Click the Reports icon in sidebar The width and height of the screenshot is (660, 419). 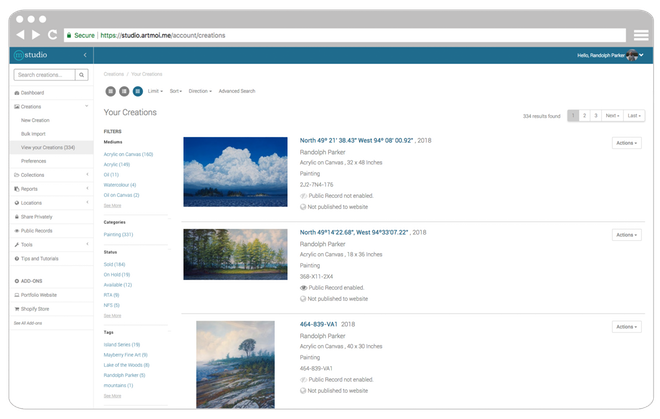click(17, 189)
